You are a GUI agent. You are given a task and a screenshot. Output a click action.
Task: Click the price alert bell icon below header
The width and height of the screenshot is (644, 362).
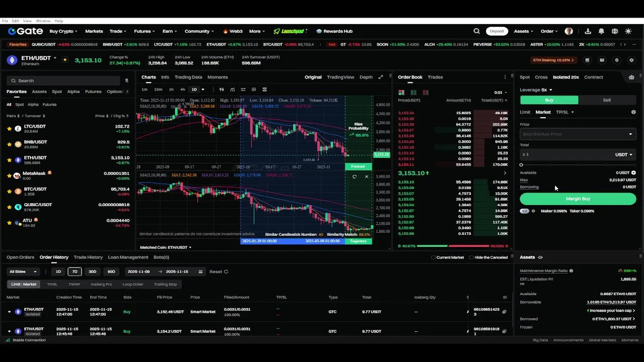coord(617,60)
